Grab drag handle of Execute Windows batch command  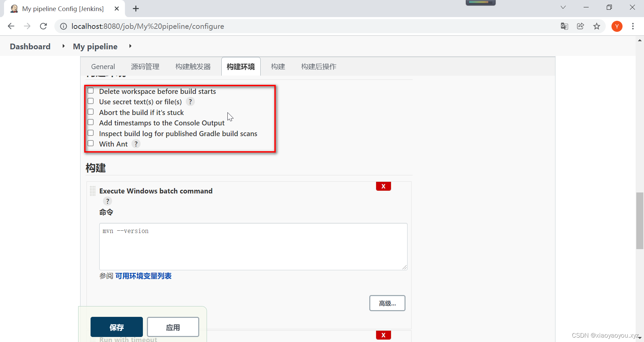point(93,191)
